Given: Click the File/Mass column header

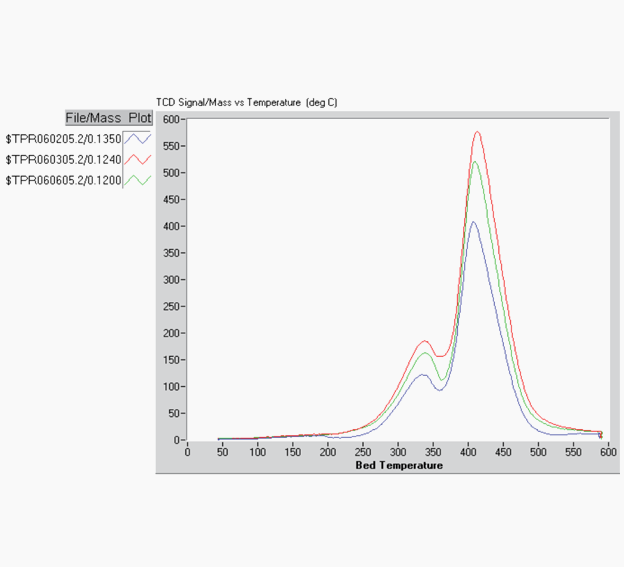Looking at the screenshot, I should pos(93,118).
